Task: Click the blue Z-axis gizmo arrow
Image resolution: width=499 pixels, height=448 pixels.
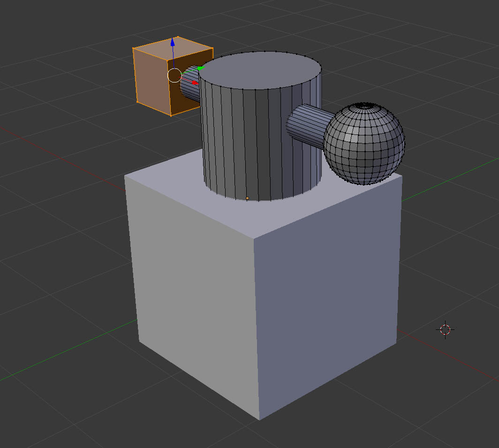Action: point(173,42)
